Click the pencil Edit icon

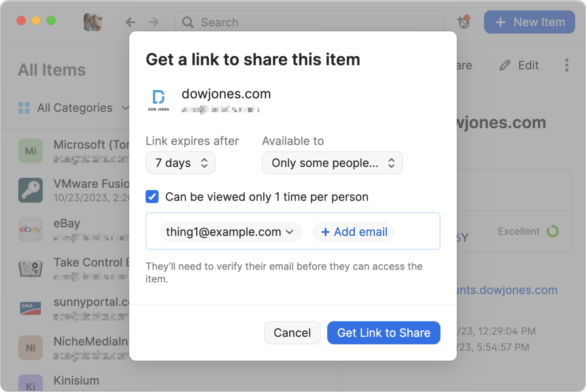[505, 65]
